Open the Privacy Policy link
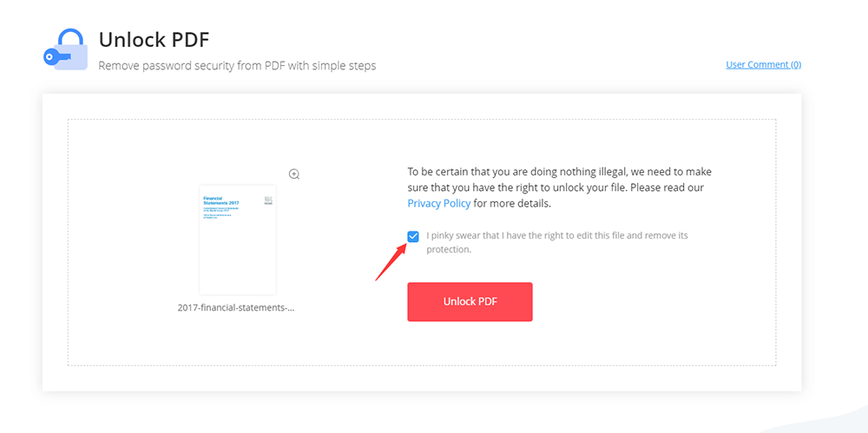Screen dimensions: 868x433 coord(439,204)
